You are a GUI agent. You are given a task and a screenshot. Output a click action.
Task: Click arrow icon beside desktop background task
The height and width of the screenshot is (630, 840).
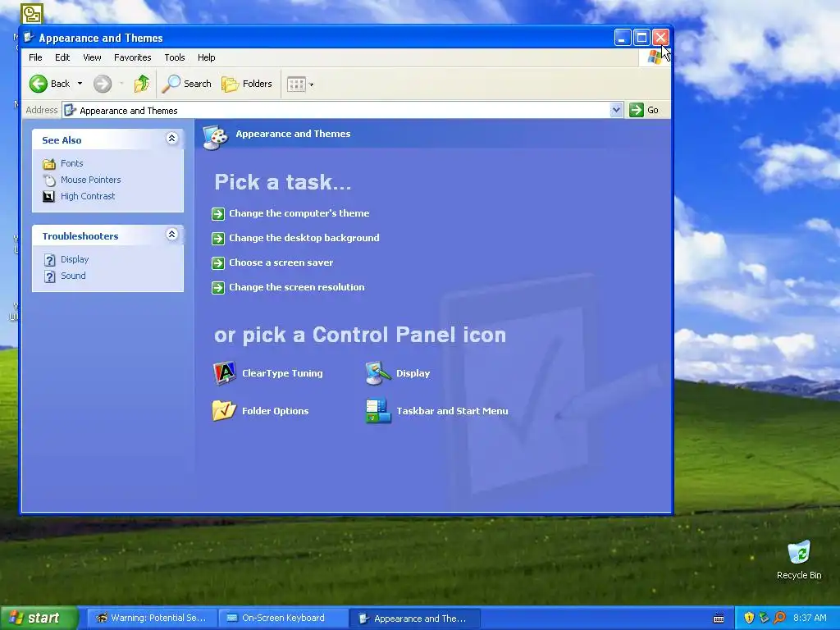tap(218, 239)
